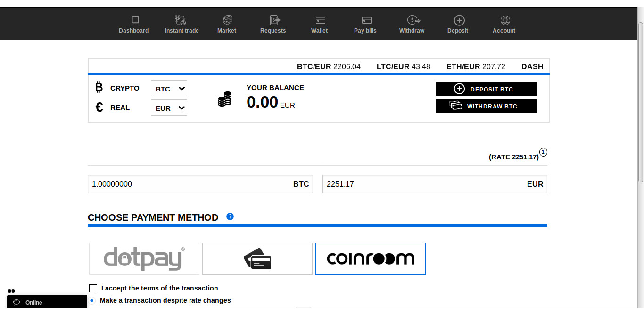This screenshot has width=644, height=315.
Task: Click the DEPOSIT BTC button
Action: 486,89
